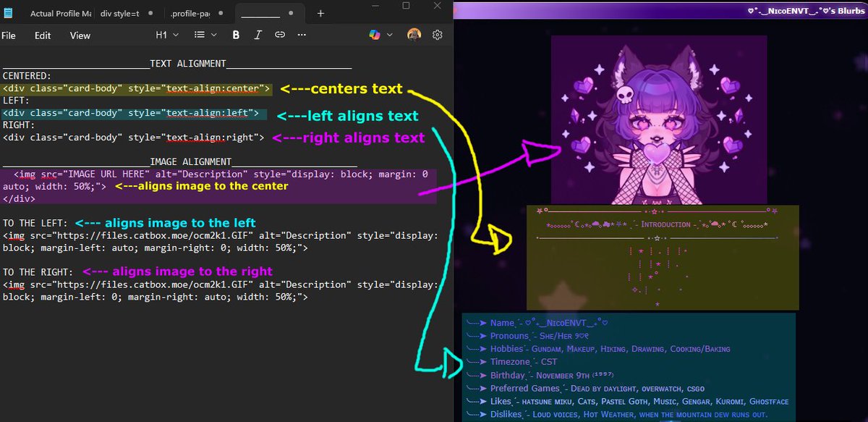Click the Copilot icon
The height and width of the screenshot is (422, 868).
(374, 35)
